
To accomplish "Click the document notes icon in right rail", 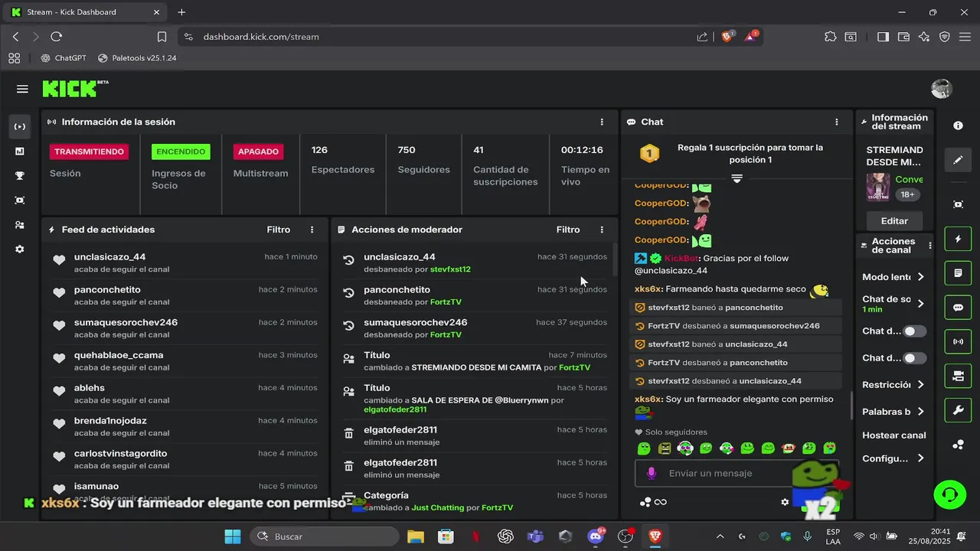I will tap(958, 273).
